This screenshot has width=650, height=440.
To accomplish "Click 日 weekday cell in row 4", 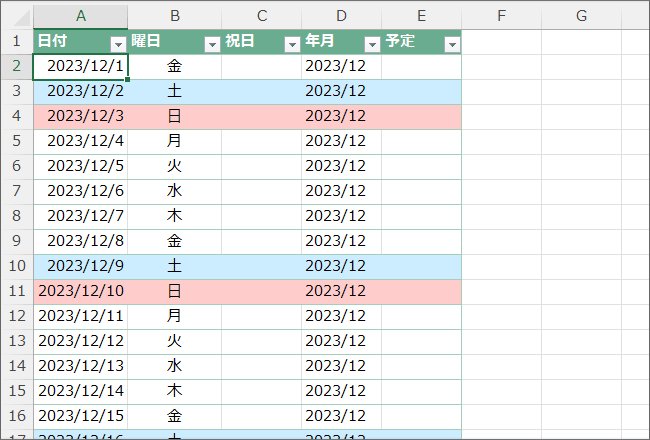I will [175, 116].
